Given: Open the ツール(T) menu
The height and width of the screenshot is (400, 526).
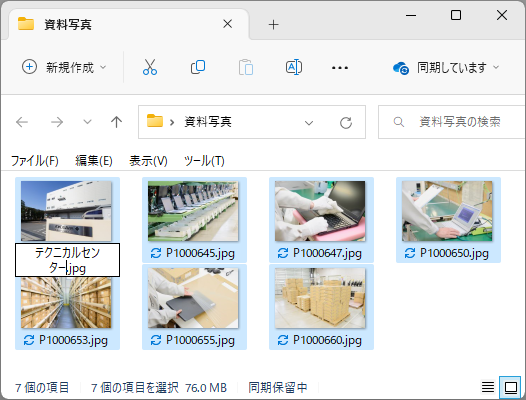Looking at the screenshot, I should 204,161.
